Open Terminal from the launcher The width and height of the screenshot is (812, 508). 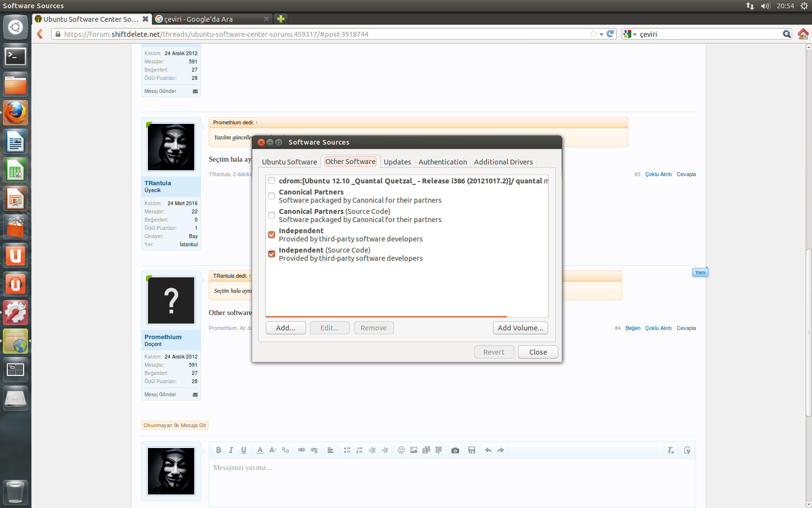click(x=15, y=56)
